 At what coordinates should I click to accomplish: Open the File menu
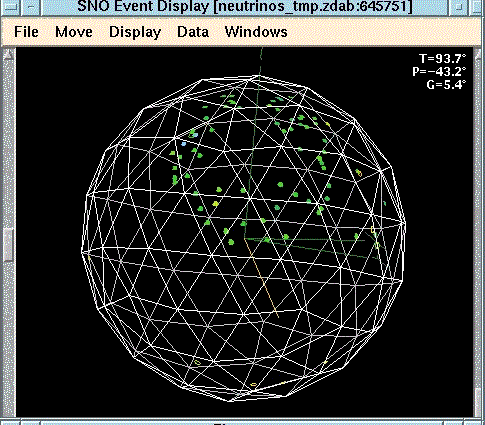click(x=26, y=32)
